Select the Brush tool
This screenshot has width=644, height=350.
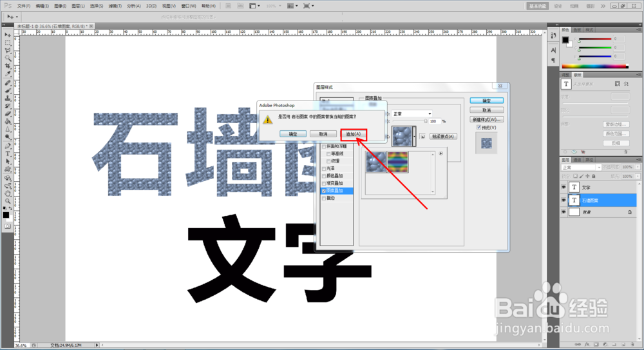click(7, 90)
